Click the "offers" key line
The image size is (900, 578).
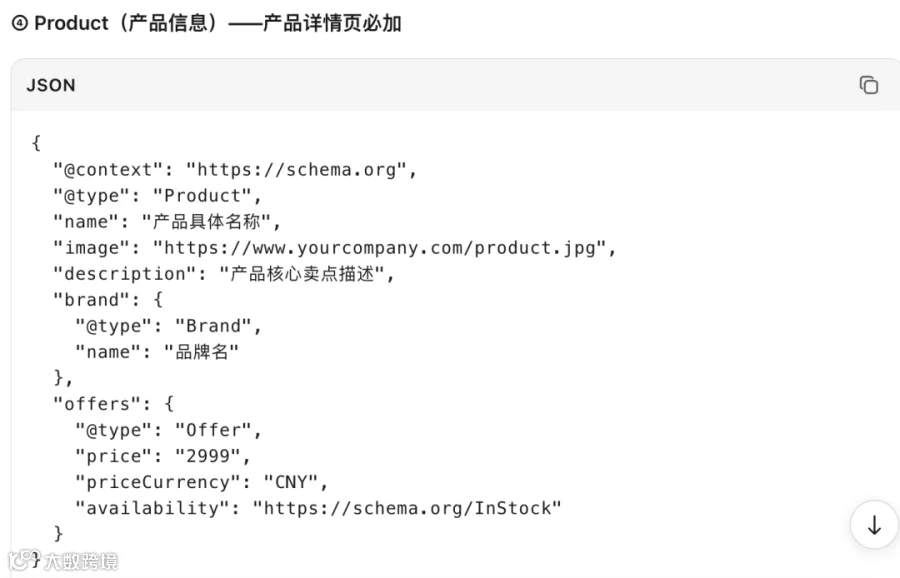click(x=114, y=404)
